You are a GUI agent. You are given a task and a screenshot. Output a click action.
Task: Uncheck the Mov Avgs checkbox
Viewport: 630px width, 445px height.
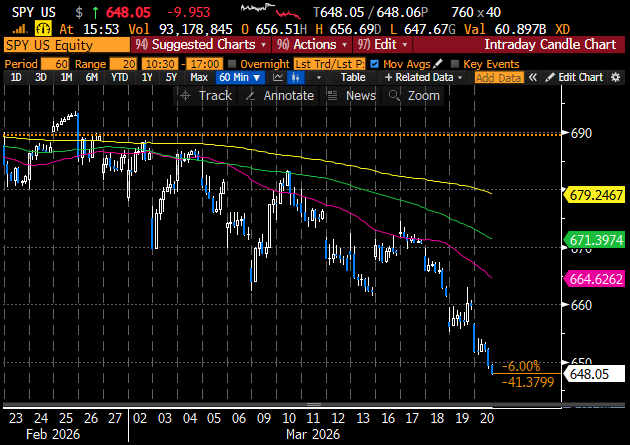pos(374,64)
